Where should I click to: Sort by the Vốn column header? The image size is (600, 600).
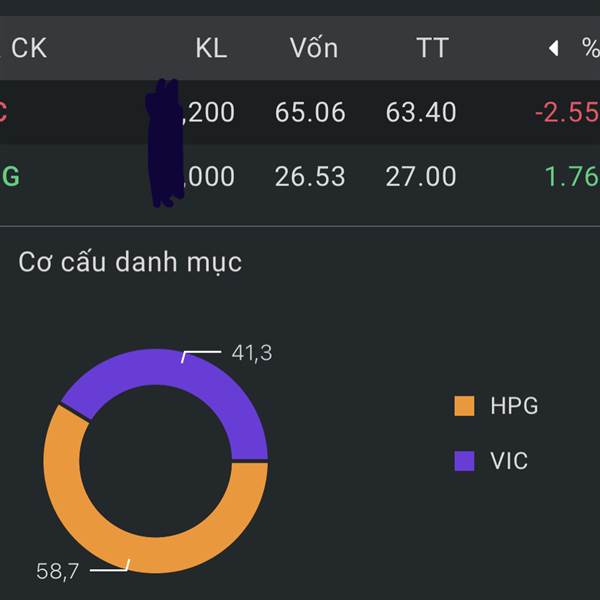[314, 47]
